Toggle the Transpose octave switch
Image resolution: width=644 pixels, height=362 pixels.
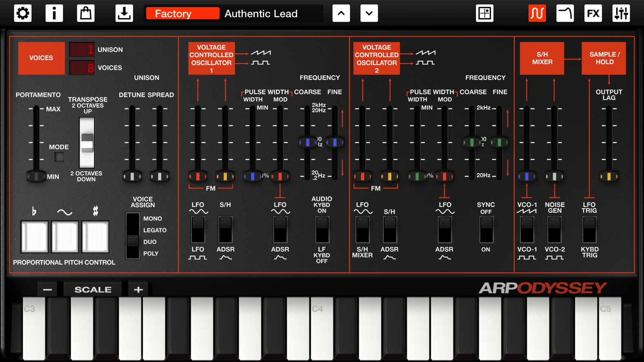click(x=87, y=143)
